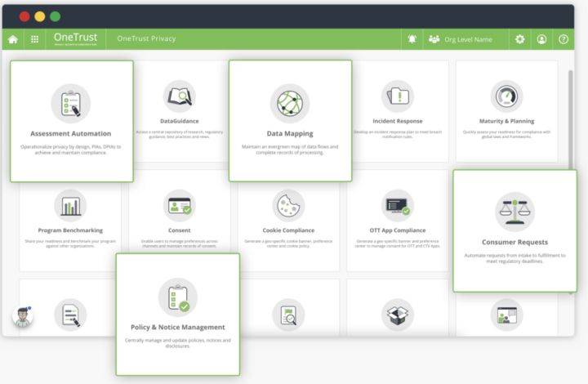588x384 pixels.
Task: Click the Data Mapping description text
Action: coord(290,150)
